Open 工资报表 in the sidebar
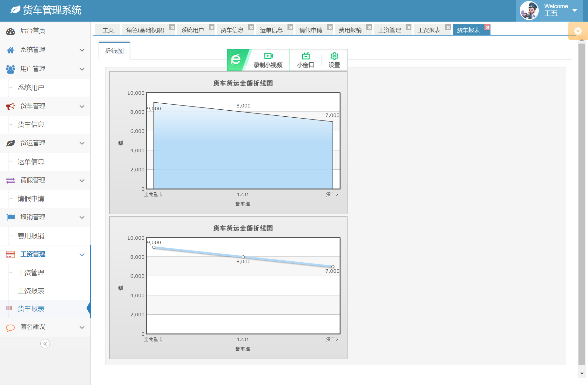 31,291
